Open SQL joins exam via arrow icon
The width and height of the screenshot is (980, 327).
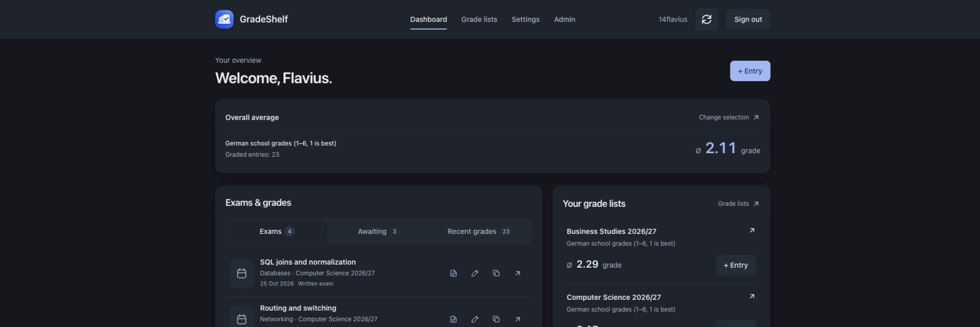pos(518,273)
